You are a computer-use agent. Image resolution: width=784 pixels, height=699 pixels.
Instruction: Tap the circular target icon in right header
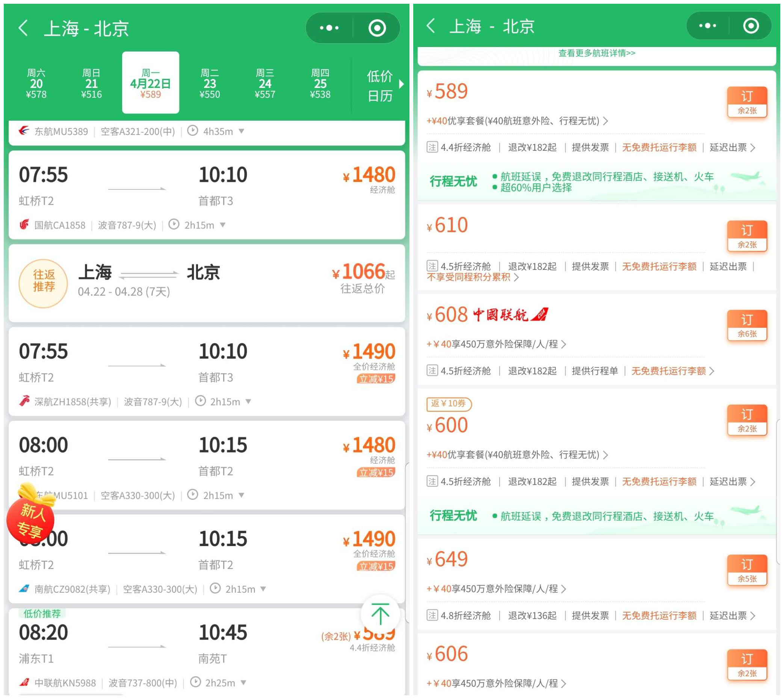pyautogui.click(x=751, y=26)
